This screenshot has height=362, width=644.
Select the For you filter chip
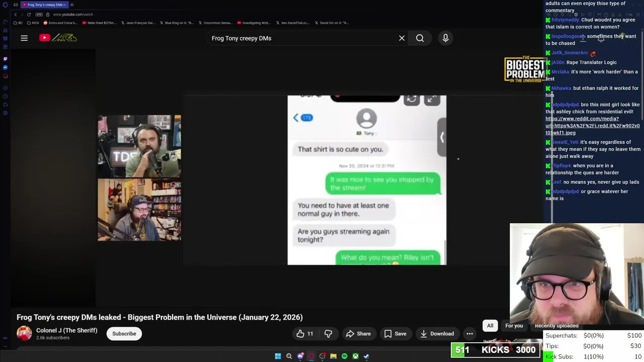(514, 326)
